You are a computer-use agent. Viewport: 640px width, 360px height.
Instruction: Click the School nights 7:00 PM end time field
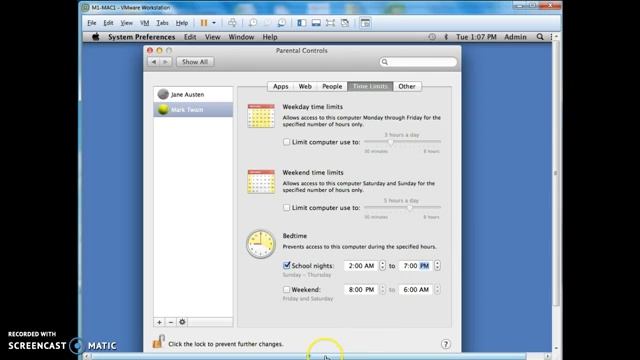coord(416,266)
